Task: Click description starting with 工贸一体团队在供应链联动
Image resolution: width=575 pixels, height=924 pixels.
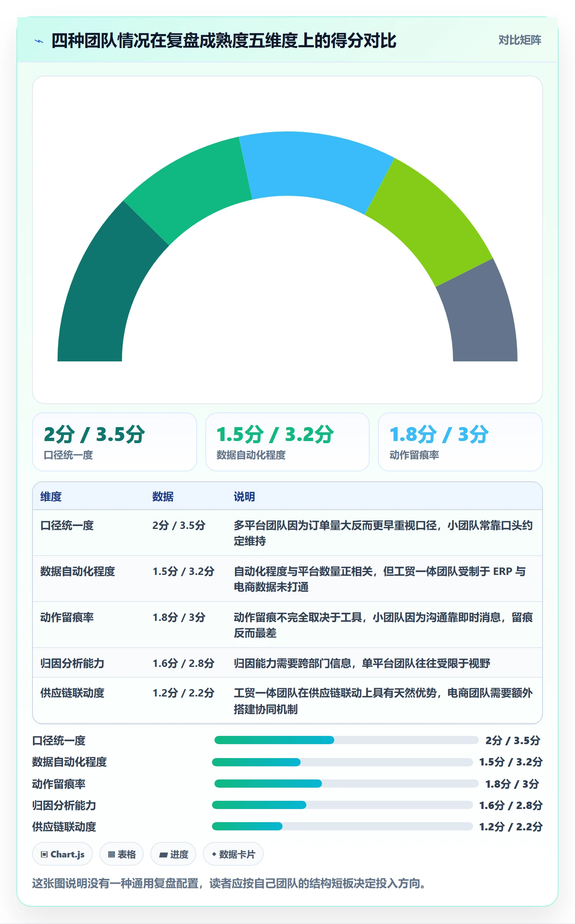Action: (383, 701)
